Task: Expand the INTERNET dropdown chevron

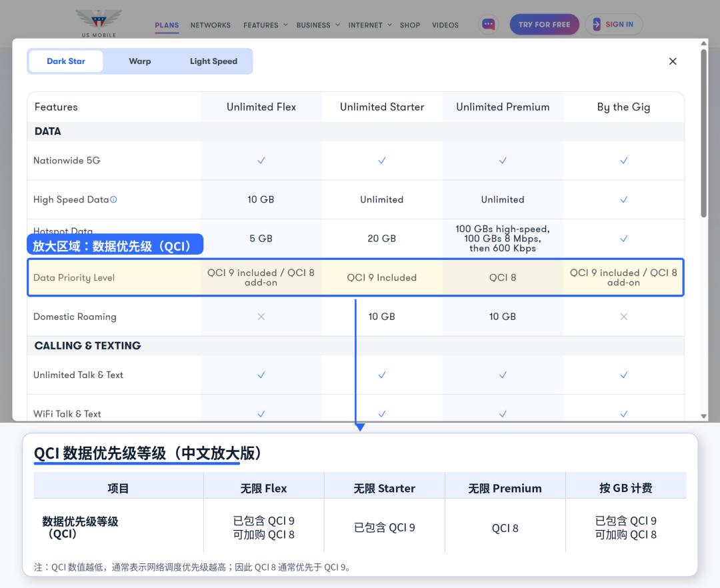Action: click(389, 25)
